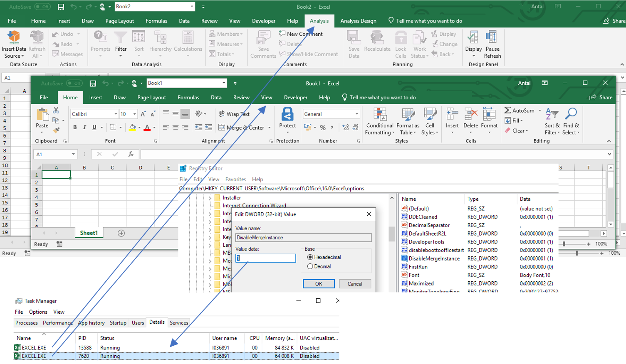Click Recalculate icon in Planning group
Image resolution: width=626 pixels, height=364 pixels.
click(377, 38)
